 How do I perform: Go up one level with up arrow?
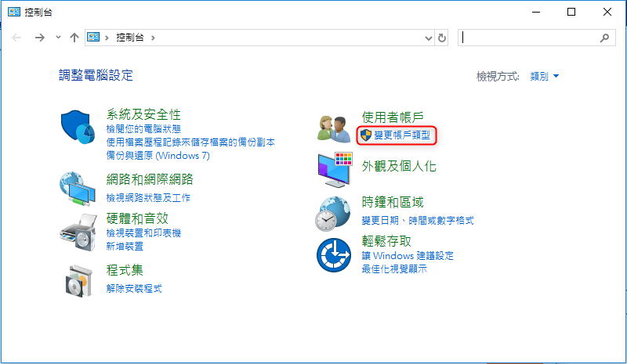point(74,38)
